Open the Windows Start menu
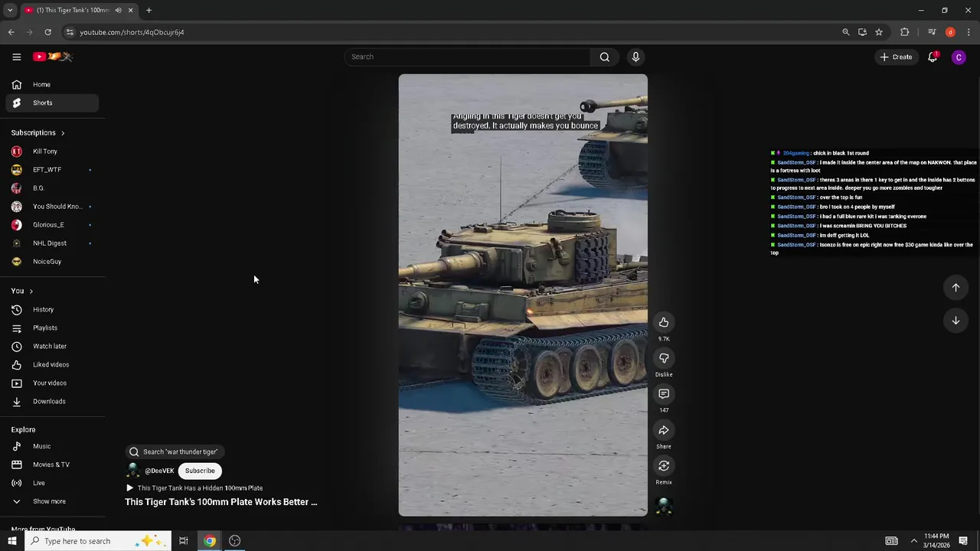980x551 pixels. [x=11, y=541]
